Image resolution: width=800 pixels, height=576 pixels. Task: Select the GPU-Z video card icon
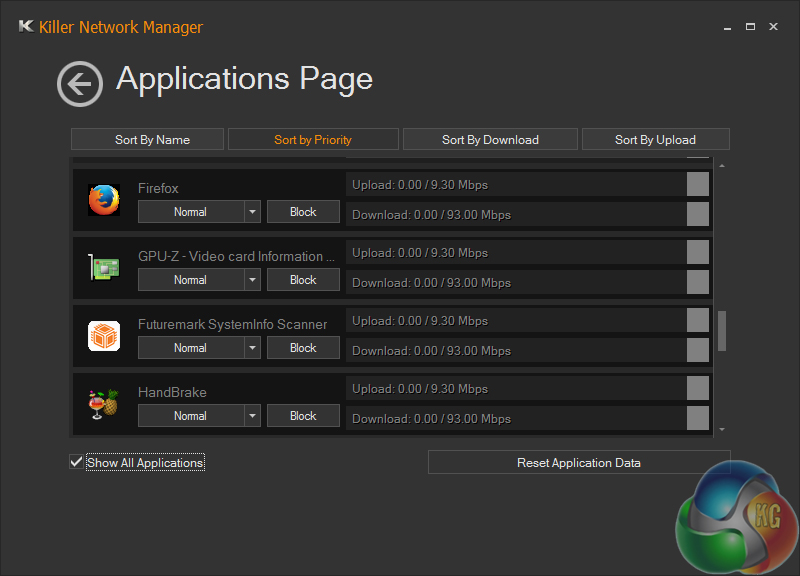[104, 268]
